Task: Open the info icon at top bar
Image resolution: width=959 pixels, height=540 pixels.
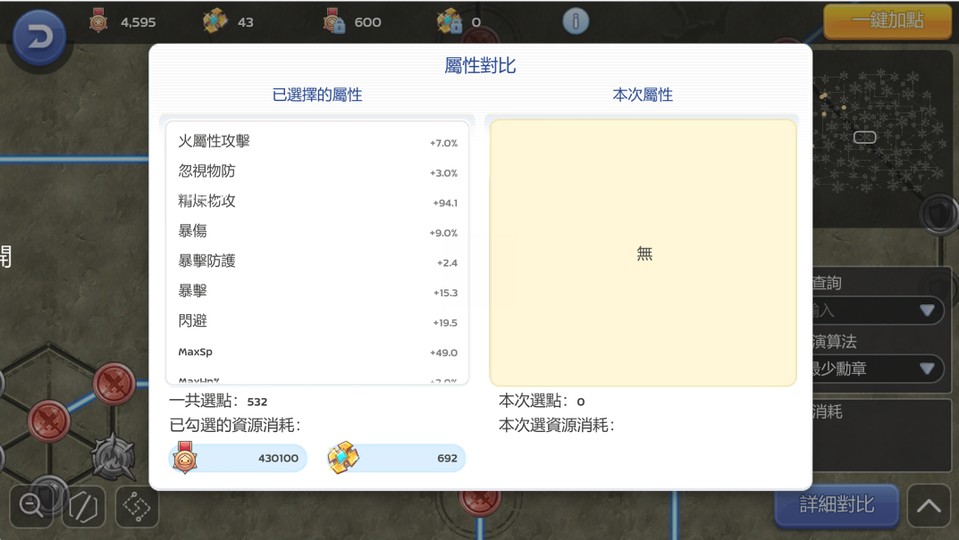Action: [575, 21]
